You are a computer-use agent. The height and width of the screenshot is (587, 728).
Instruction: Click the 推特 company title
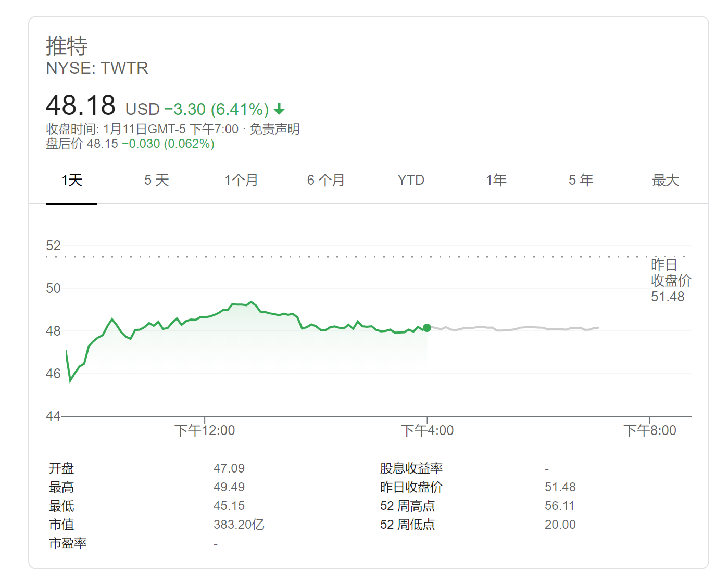point(67,46)
